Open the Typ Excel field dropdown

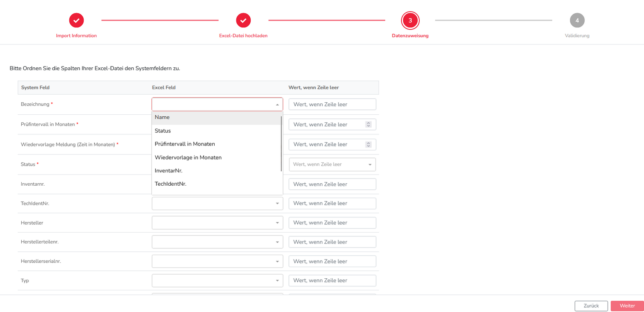[x=277, y=281]
